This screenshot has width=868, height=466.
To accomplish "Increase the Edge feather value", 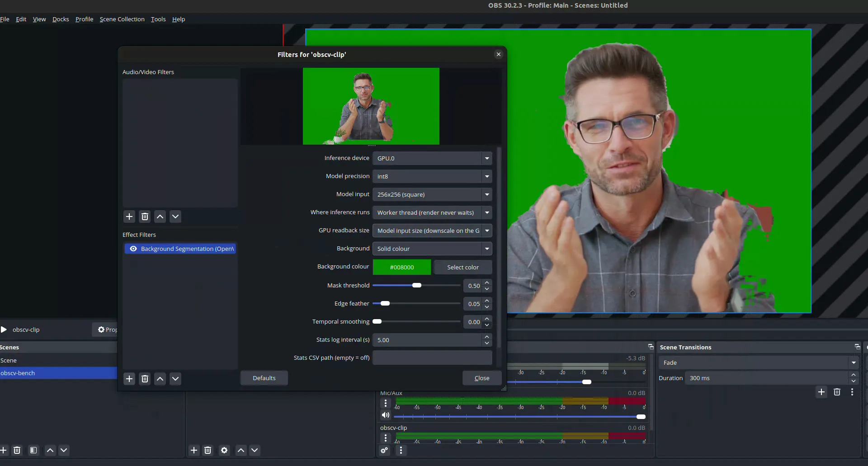I will coord(487,301).
